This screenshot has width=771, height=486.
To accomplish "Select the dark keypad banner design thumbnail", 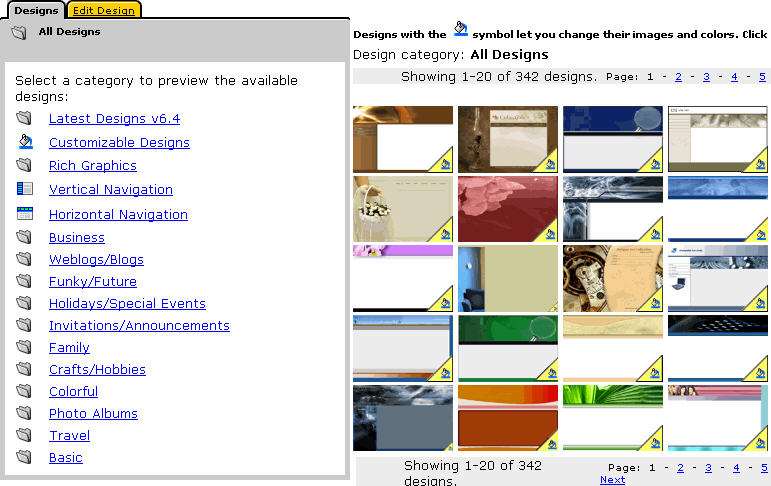I will 717,348.
